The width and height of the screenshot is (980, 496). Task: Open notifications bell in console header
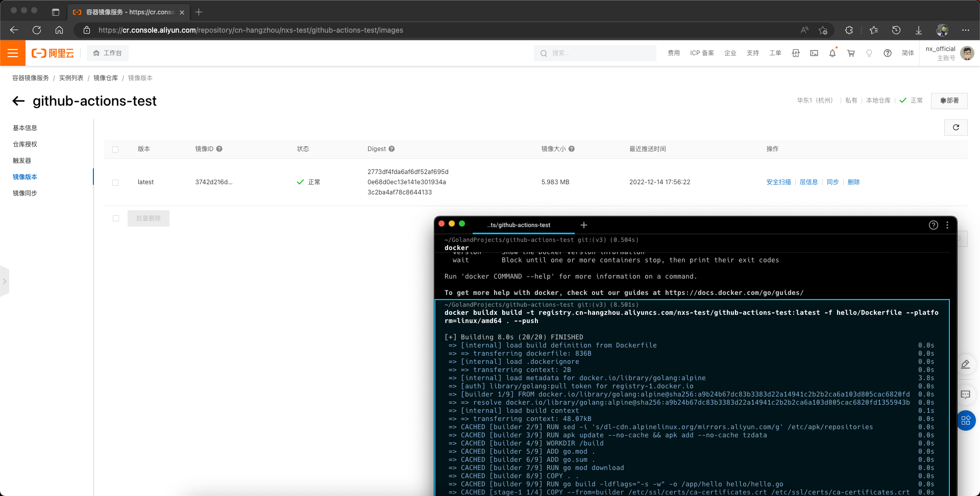(x=832, y=53)
